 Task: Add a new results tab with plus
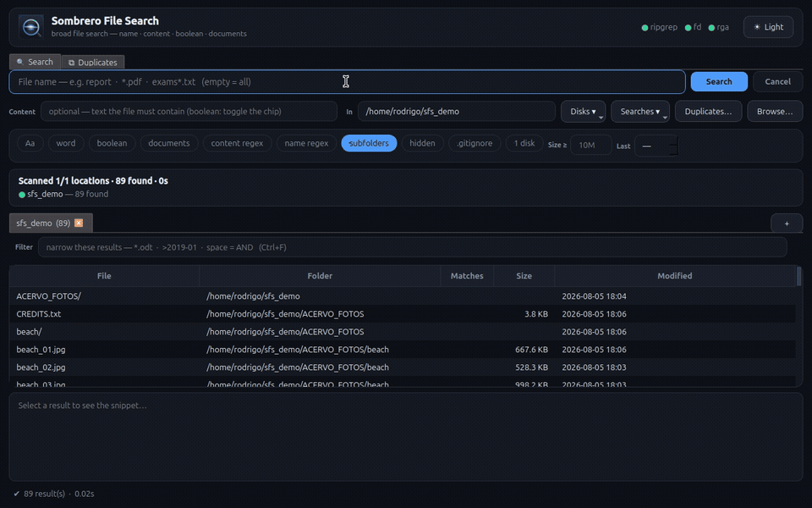(787, 224)
